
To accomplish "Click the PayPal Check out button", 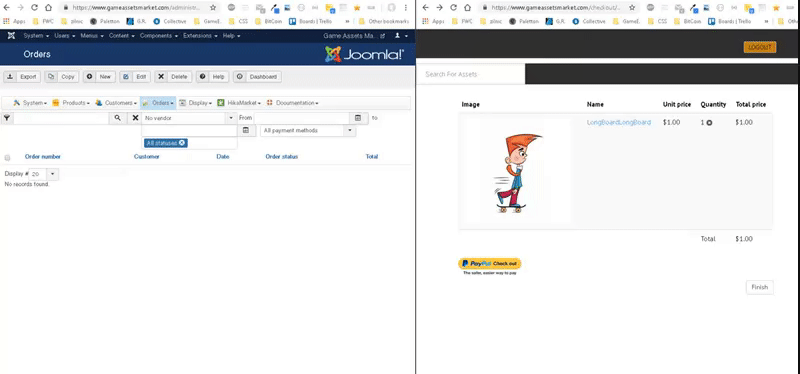I will 489,263.
